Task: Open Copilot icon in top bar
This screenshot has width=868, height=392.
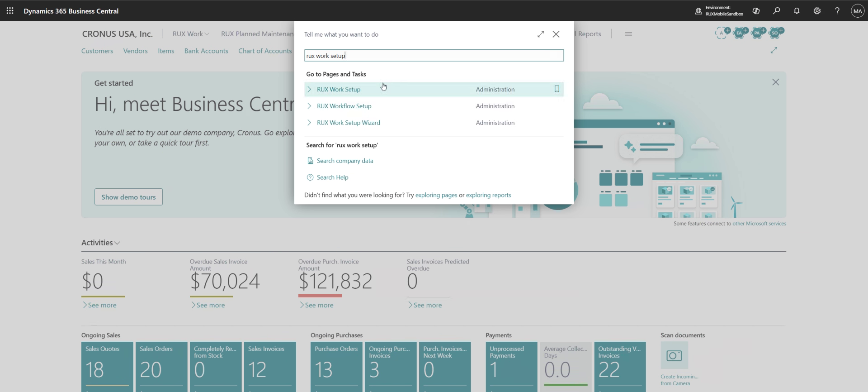Action: (756, 10)
